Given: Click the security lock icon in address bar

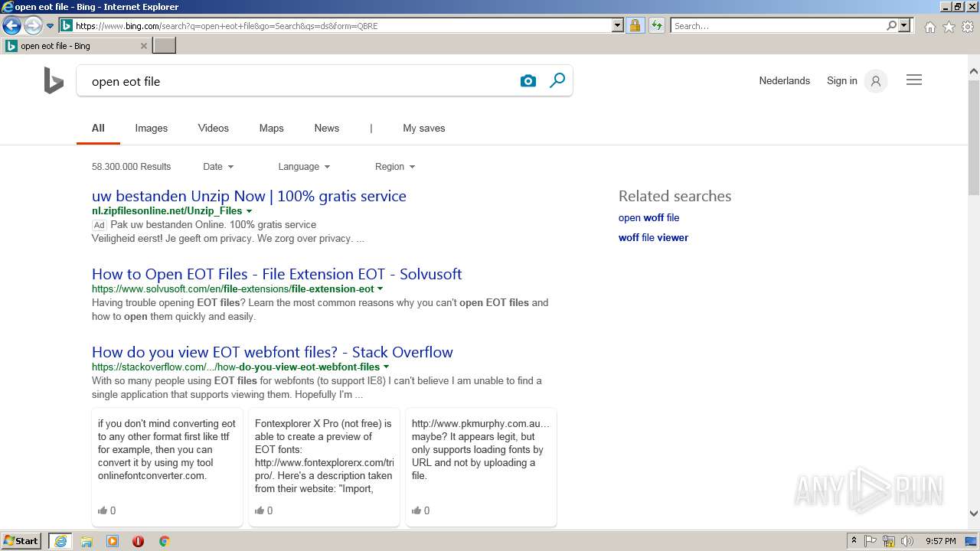Looking at the screenshot, I should 635,25.
